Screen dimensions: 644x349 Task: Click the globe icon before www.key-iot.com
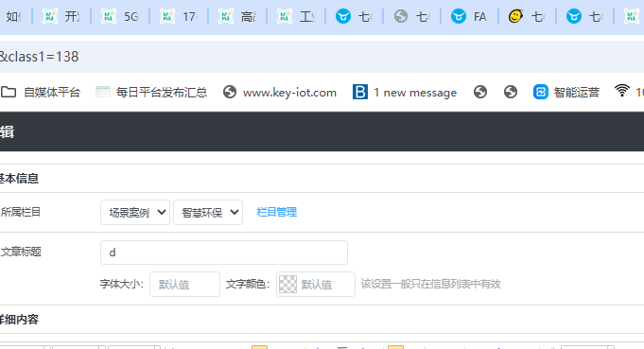[x=230, y=92]
